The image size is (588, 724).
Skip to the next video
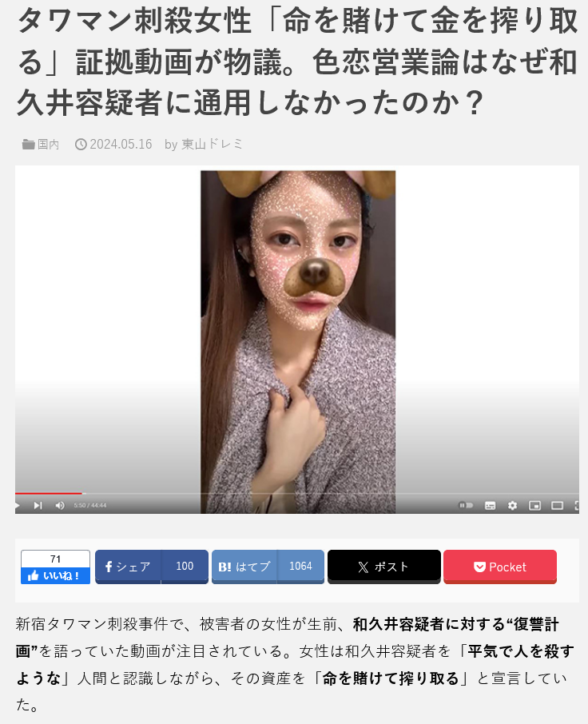click(x=38, y=506)
